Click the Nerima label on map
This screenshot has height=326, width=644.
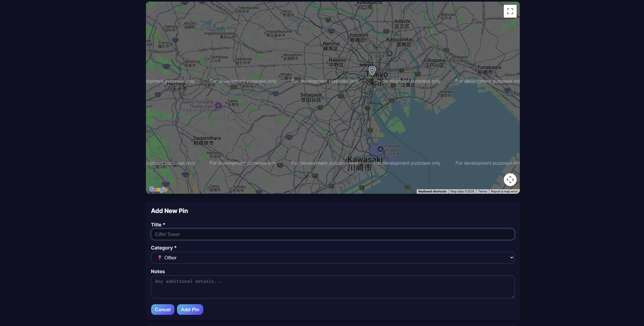click(331, 46)
